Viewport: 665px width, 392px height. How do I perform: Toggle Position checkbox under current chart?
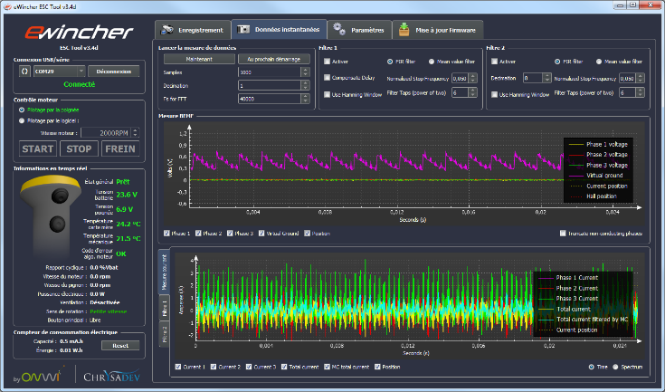point(377,367)
